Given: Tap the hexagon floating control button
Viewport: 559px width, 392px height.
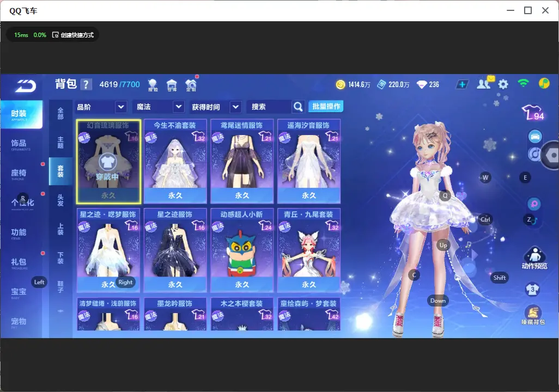Looking at the screenshot, I should [551, 155].
